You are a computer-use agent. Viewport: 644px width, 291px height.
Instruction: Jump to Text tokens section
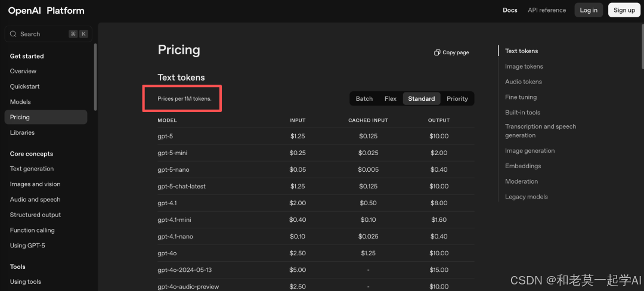pos(522,51)
